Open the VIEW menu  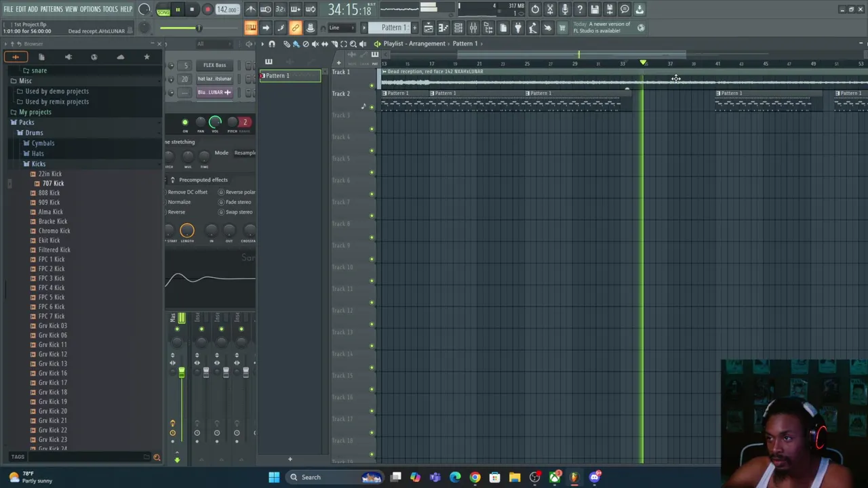71,9
